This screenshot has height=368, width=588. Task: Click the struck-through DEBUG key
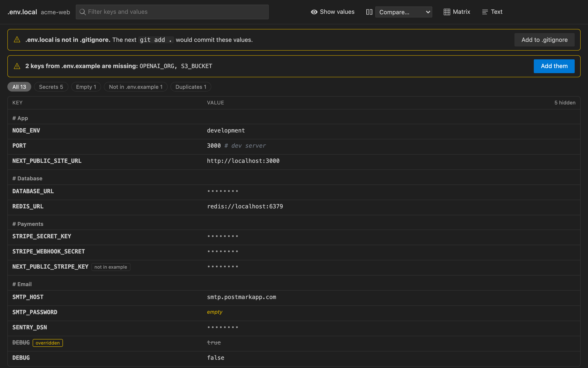21,343
